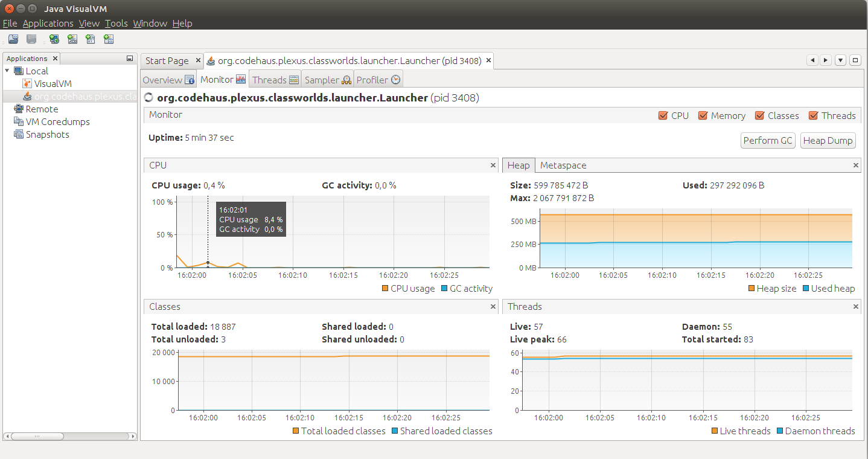This screenshot has width=868, height=459.
Task: Select the Java cup icon of plexus launcher
Action: [27, 97]
